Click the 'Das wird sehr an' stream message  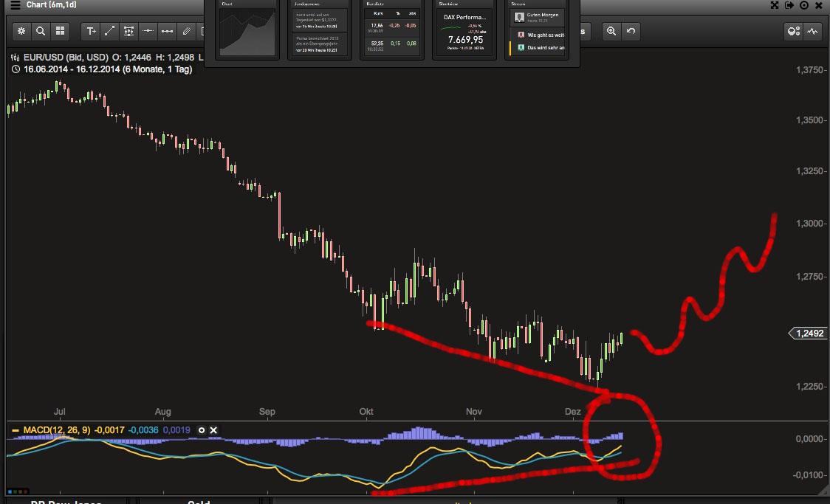pos(541,48)
